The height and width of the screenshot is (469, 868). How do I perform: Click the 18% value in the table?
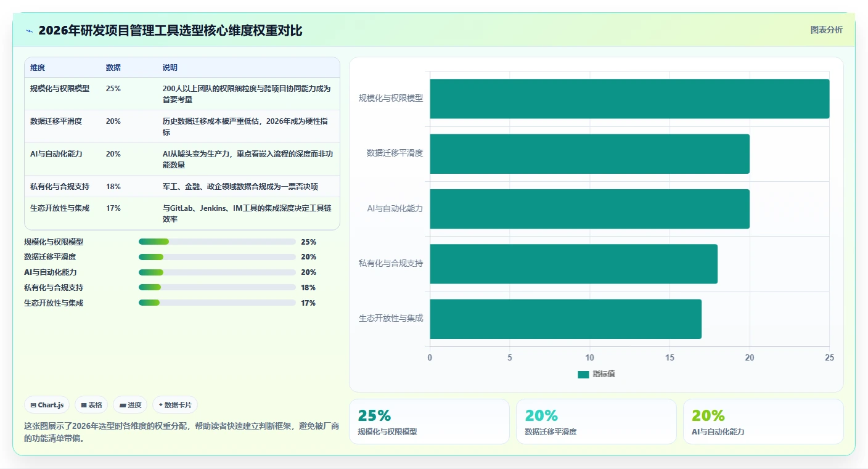pos(113,187)
